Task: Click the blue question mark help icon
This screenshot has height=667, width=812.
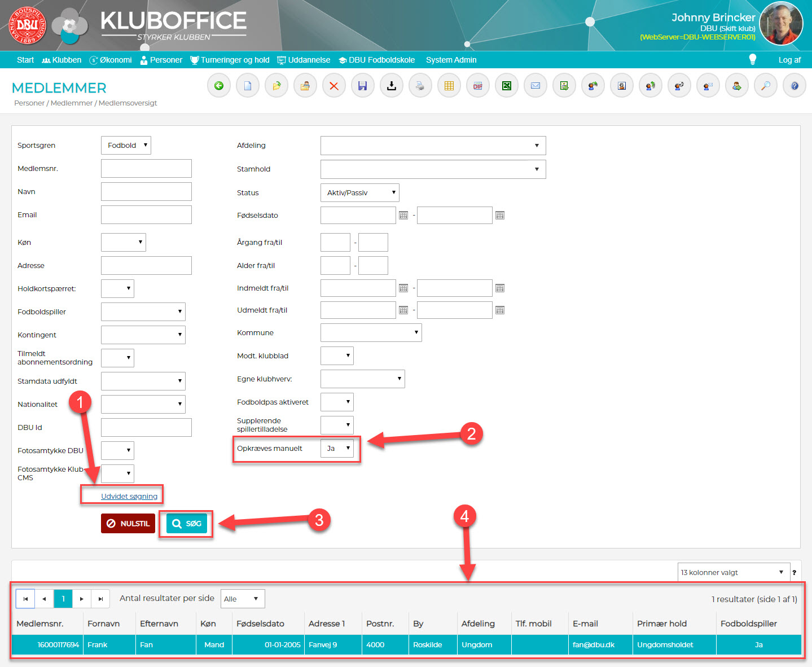Action: pos(795,86)
